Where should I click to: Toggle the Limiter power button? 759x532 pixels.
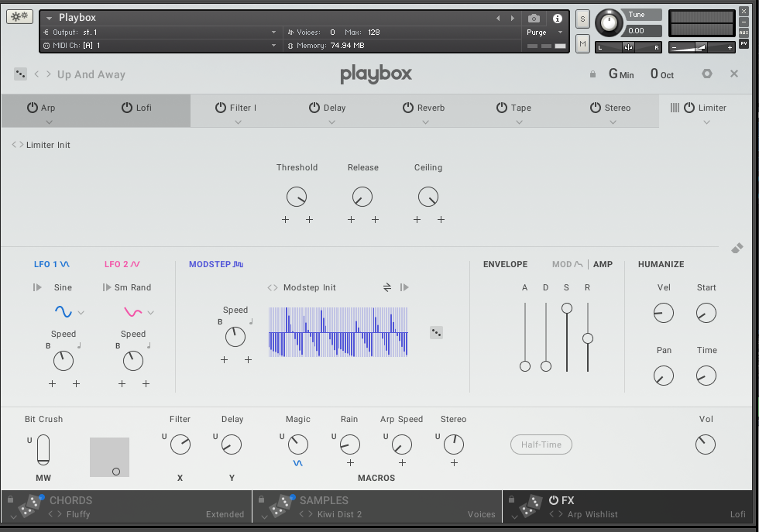[x=689, y=108]
